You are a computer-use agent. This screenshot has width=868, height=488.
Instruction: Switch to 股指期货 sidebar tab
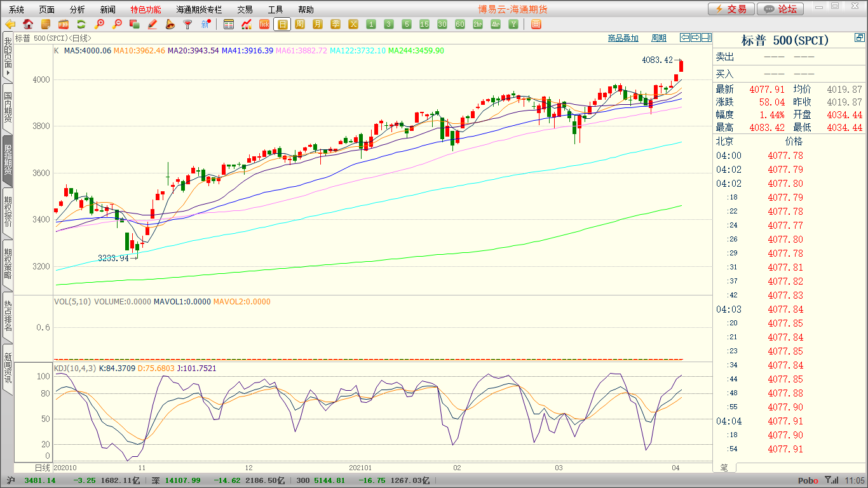click(x=8, y=161)
